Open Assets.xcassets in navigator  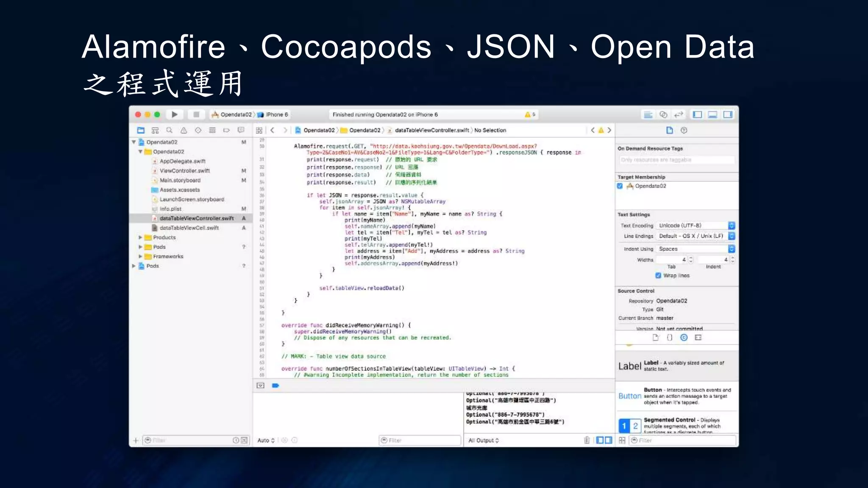pyautogui.click(x=179, y=190)
